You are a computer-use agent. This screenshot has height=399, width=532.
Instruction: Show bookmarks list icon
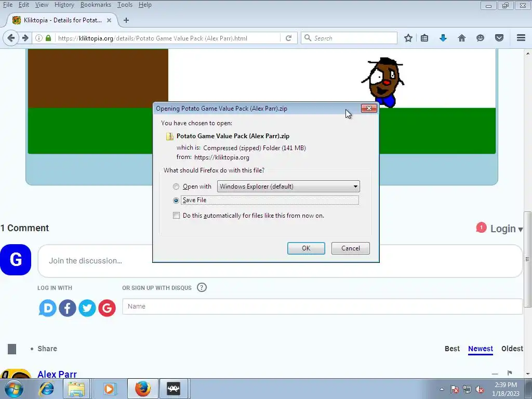424,38
